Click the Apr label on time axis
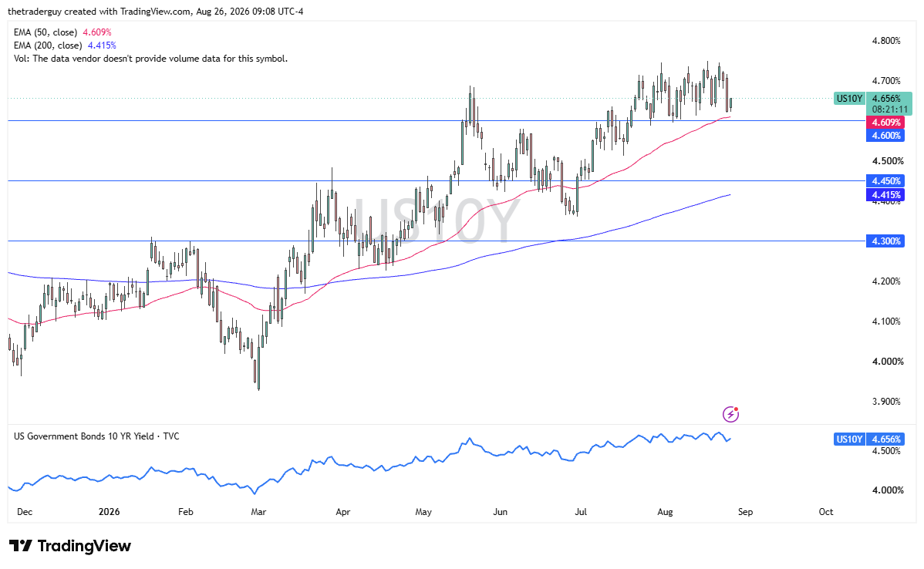This screenshot has width=924, height=569. point(343,512)
